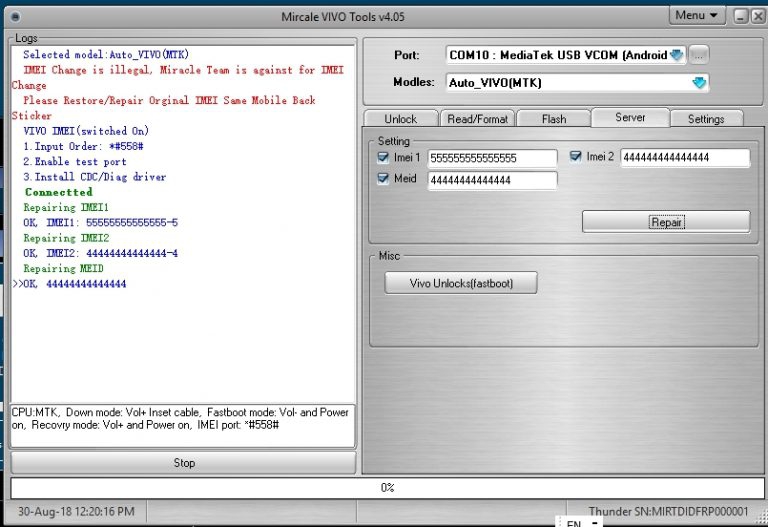Click Vivo Unlocks(fastboot) button
The width and height of the screenshot is (768, 527).
(461, 283)
